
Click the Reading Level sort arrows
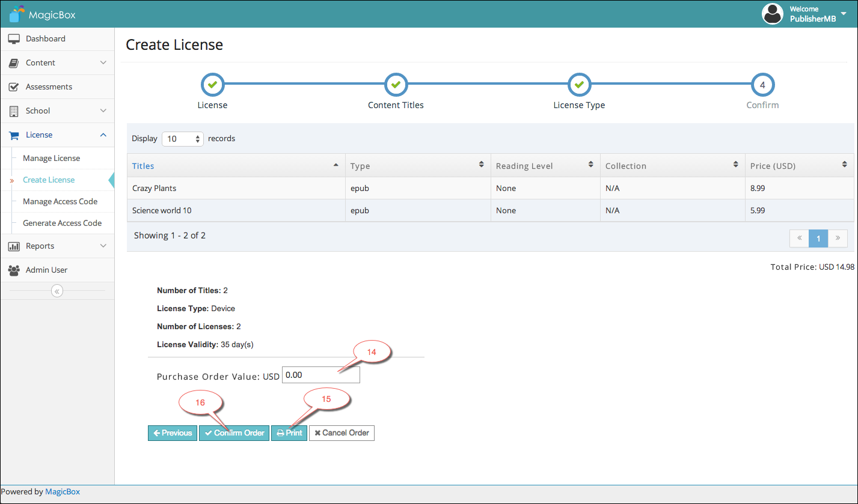pos(590,164)
